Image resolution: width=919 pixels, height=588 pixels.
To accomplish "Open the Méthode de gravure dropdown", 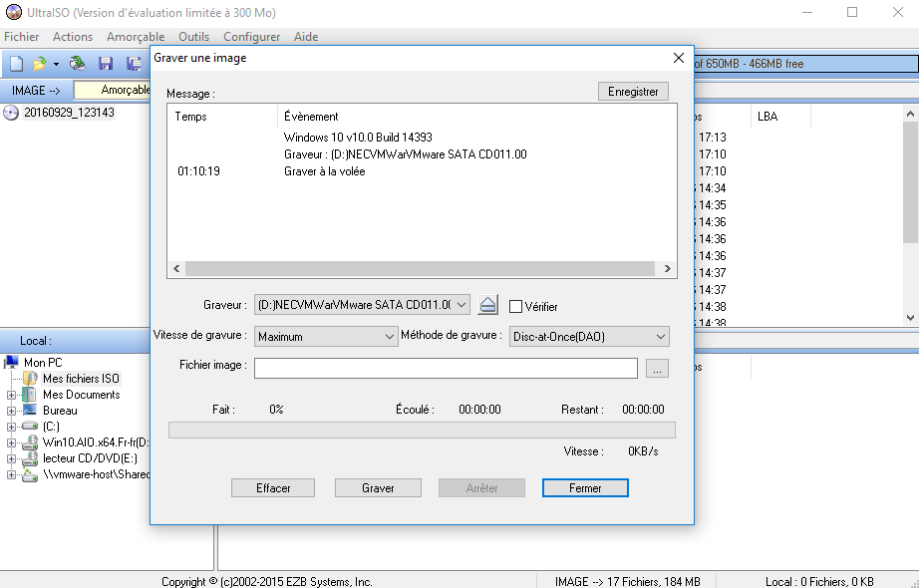I will click(661, 337).
